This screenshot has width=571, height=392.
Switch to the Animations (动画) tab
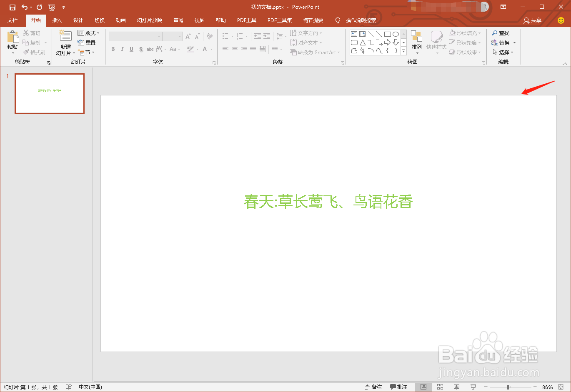pyautogui.click(x=121, y=20)
